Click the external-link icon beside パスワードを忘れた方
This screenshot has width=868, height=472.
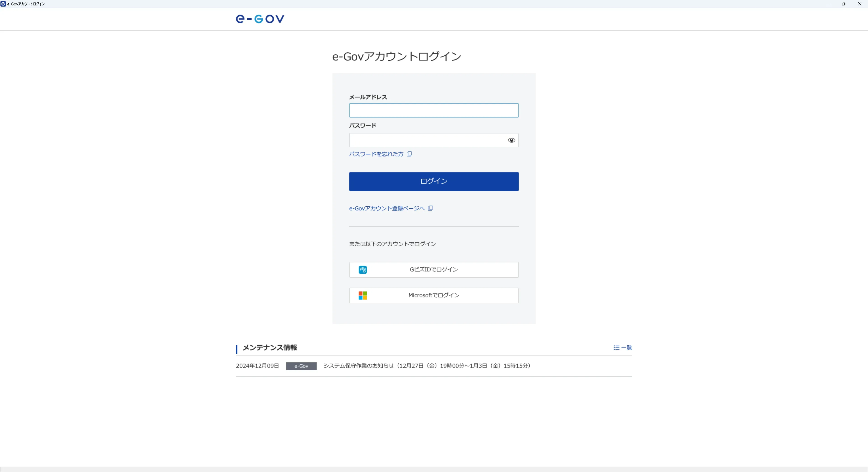(409, 154)
